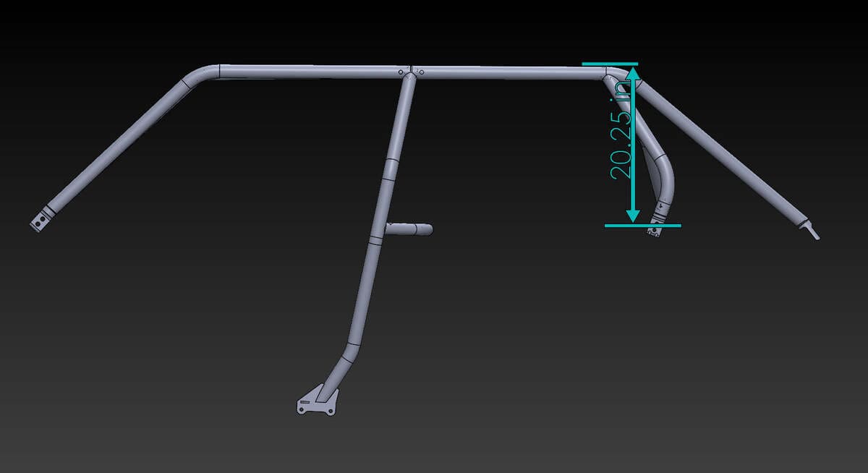This screenshot has width=868, height=473.
Task: Select the top arrowhead of the dimension
Action: click(x=633, y=72)
